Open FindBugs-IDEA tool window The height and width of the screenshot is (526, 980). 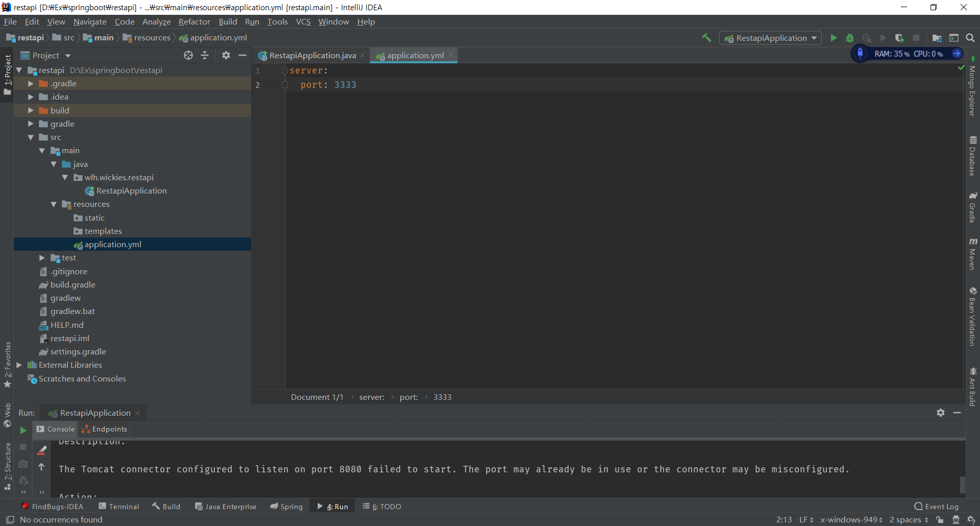(52, 507)
